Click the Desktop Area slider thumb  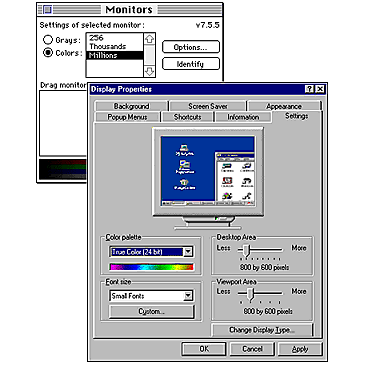pyautogui.click(x=246, y=250)
